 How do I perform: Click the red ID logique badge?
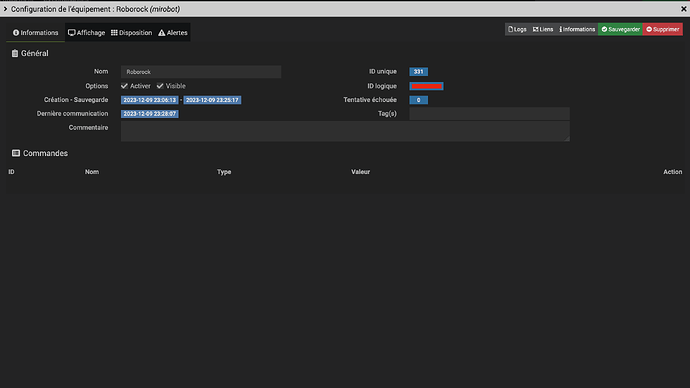[x=426, y=86]
